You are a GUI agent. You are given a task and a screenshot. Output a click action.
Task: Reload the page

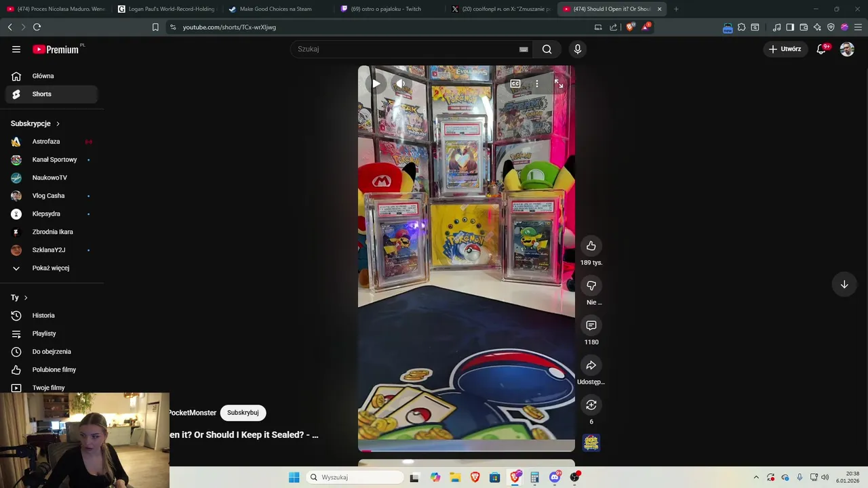37,27
